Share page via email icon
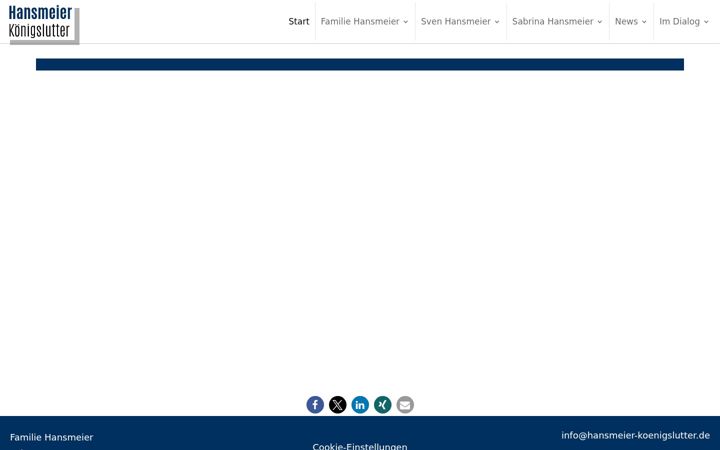Image resolution: width=720 pixels, height=450 pixels. pyautogui.click(x=405, y=405)
